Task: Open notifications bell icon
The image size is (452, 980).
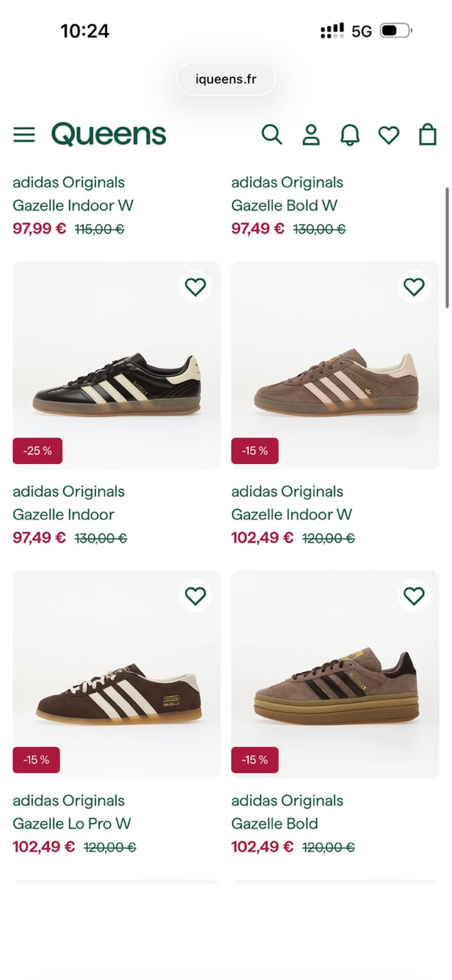Action: coord(350,135)
